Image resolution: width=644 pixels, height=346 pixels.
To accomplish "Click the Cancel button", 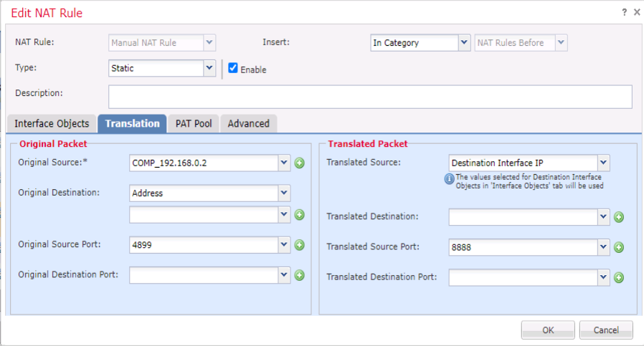I will (x=606, y=330).
